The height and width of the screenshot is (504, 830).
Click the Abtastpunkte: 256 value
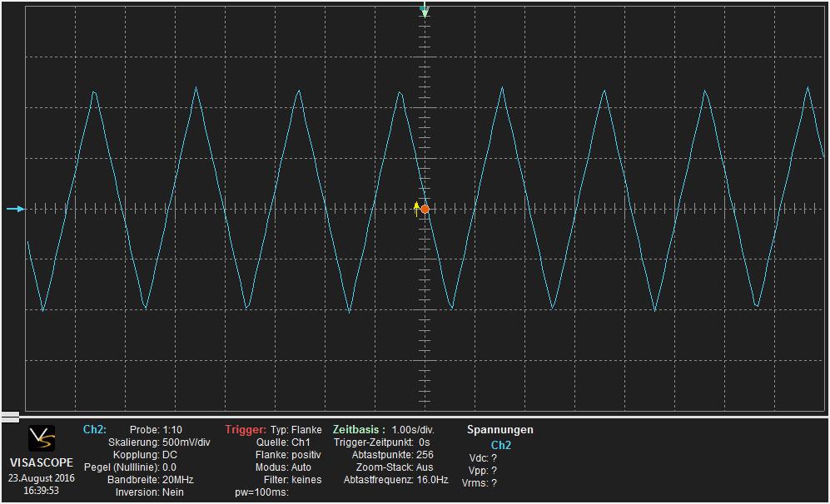[392, 455]
